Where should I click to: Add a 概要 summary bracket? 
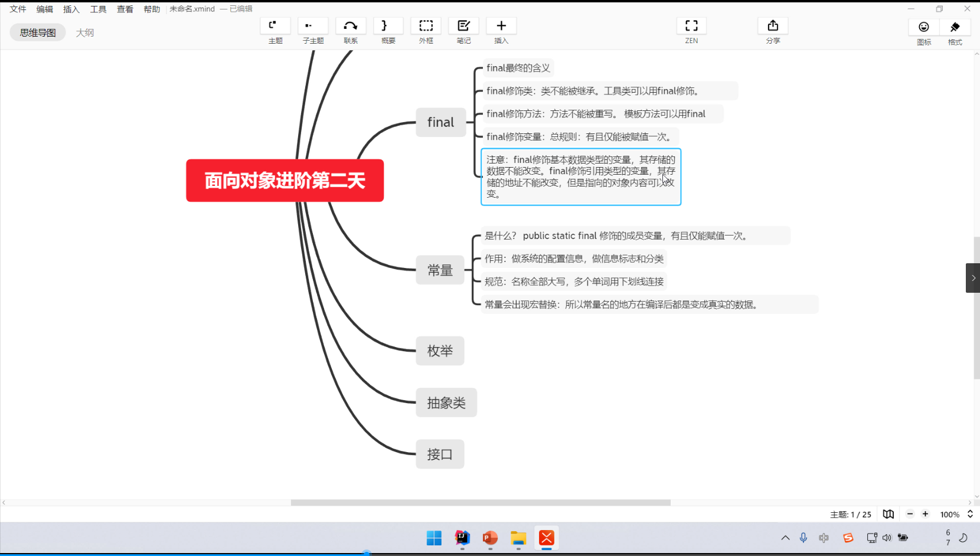tap(388, 31)
